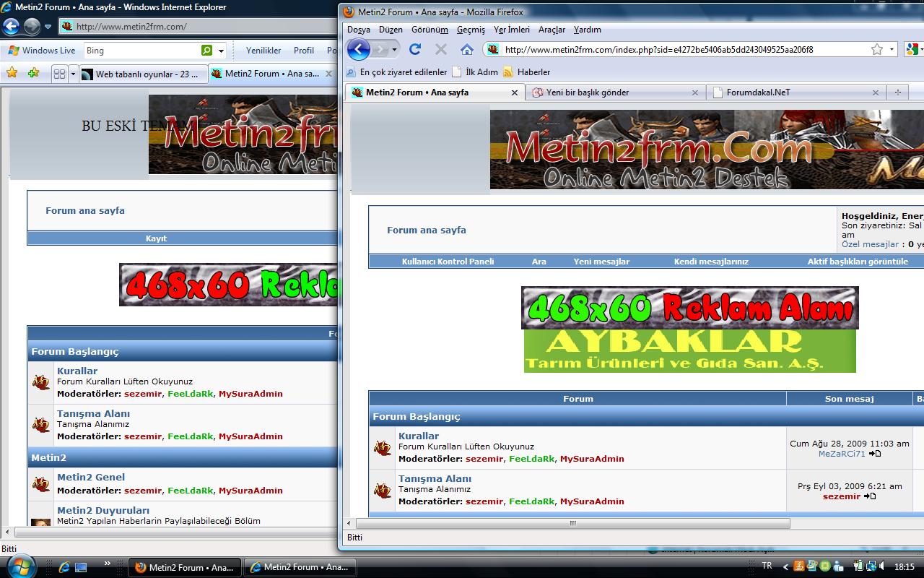
Task: Open 'Kullanıcı Kontrol Paneli' in Firefox forum page
Action: (x=448, y=262)
